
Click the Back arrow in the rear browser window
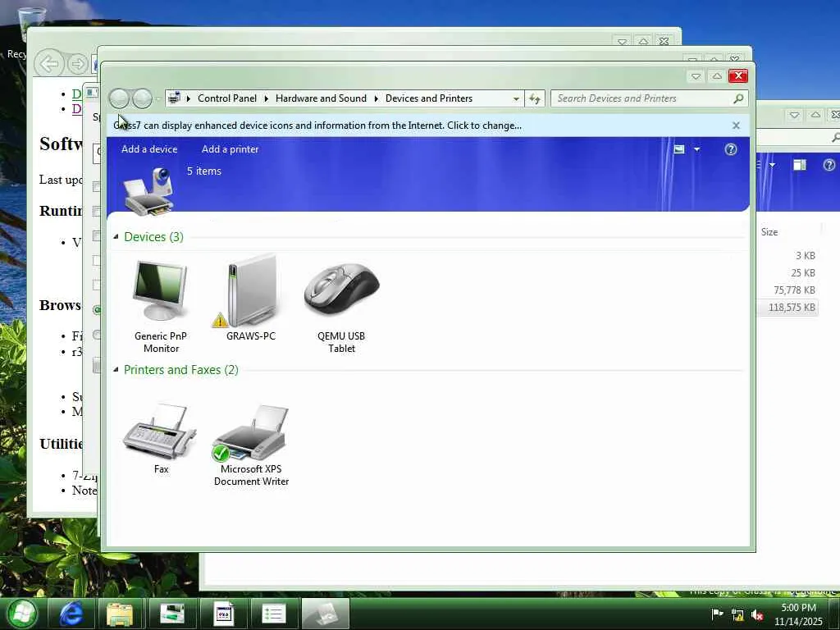tap(49, 64)
